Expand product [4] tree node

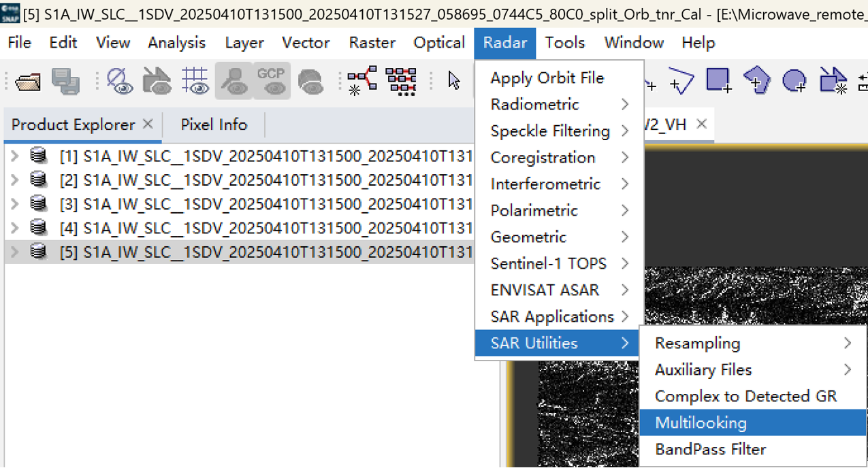point(15,228)
